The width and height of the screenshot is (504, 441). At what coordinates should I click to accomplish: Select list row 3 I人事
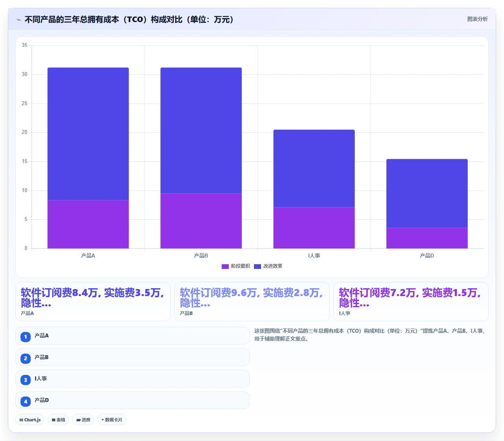click(132, 379)
